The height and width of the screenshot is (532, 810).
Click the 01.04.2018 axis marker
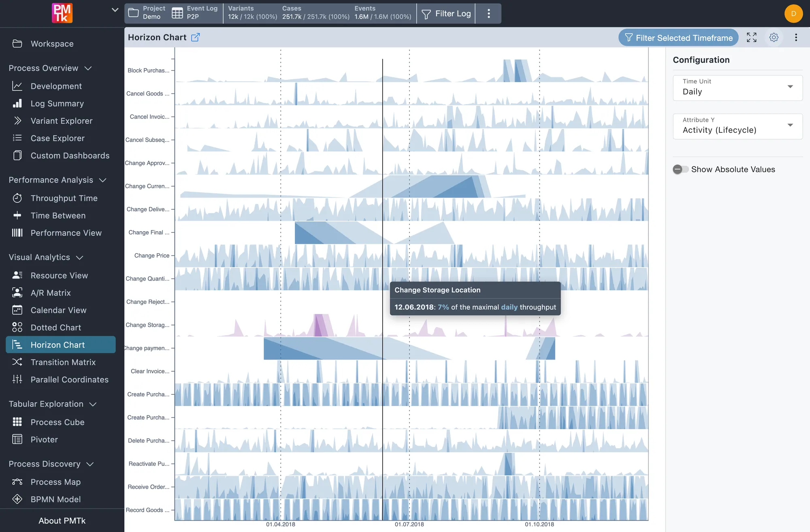click(x=281, y=524)
